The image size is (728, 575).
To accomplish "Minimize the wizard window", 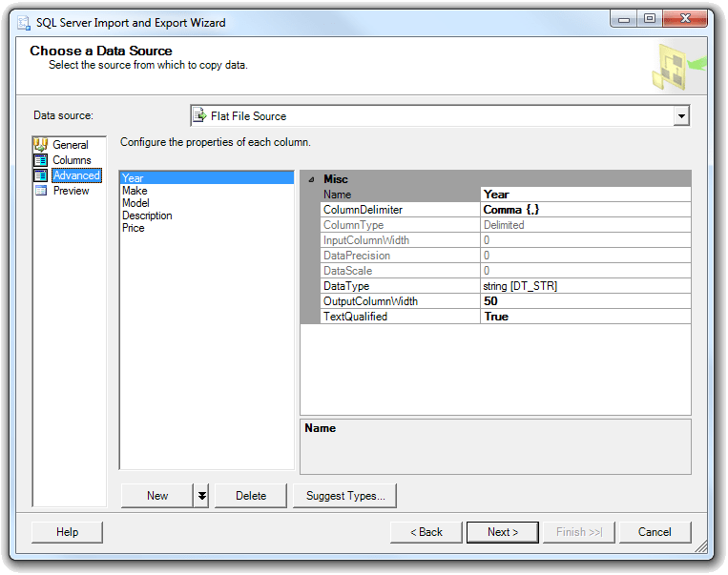I will click(x=624, y=19).
